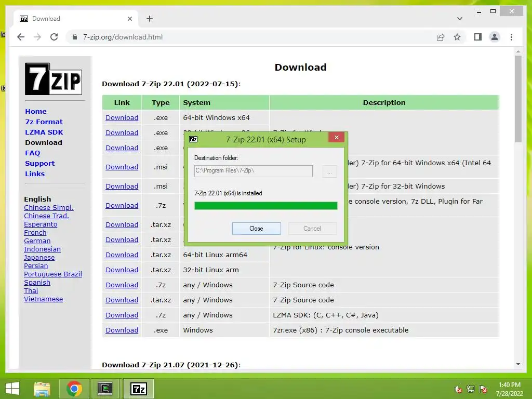Download the 32-bit Windows .msi installer
The image size is (532, 399).
122,187
